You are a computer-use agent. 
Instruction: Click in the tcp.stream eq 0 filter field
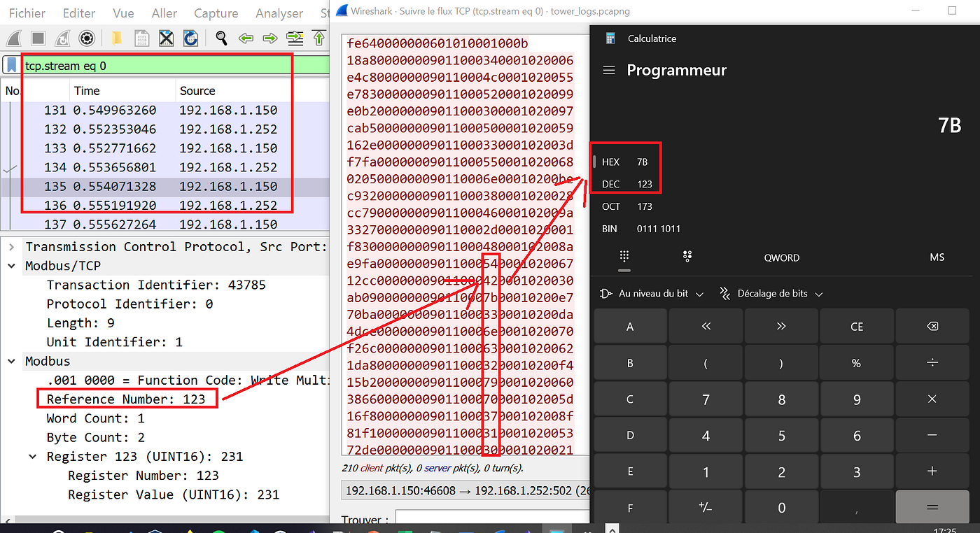[x=174, y=66]
